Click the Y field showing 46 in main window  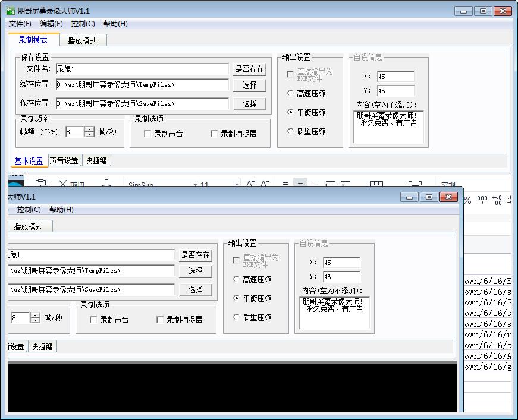coord(395,91)
